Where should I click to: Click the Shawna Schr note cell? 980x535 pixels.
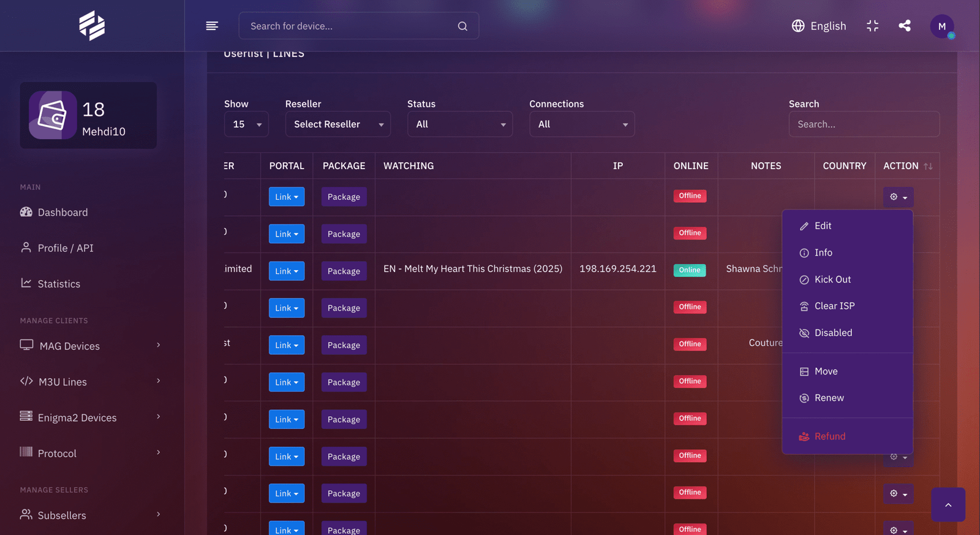pyautogui.click(x=754, y=268)
